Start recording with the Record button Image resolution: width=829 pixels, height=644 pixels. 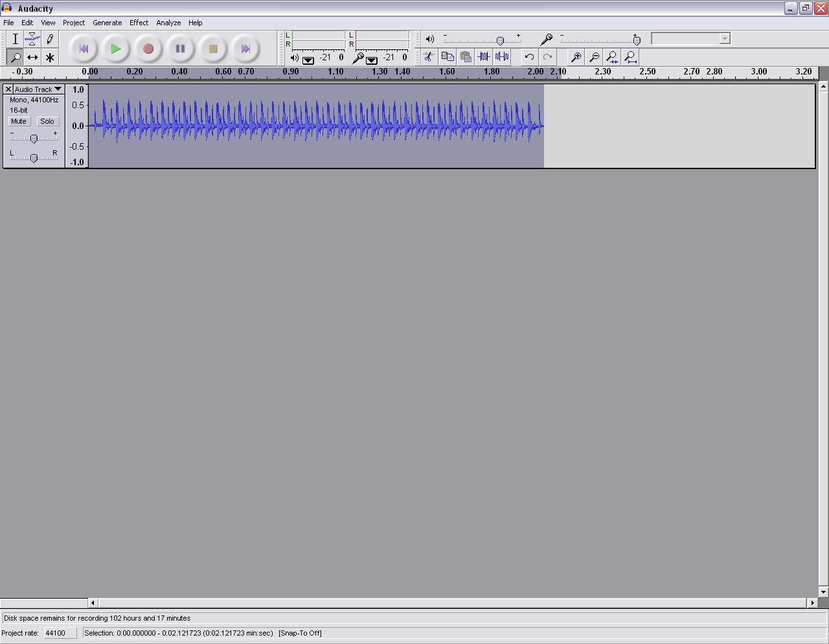(x=148, y=49)
